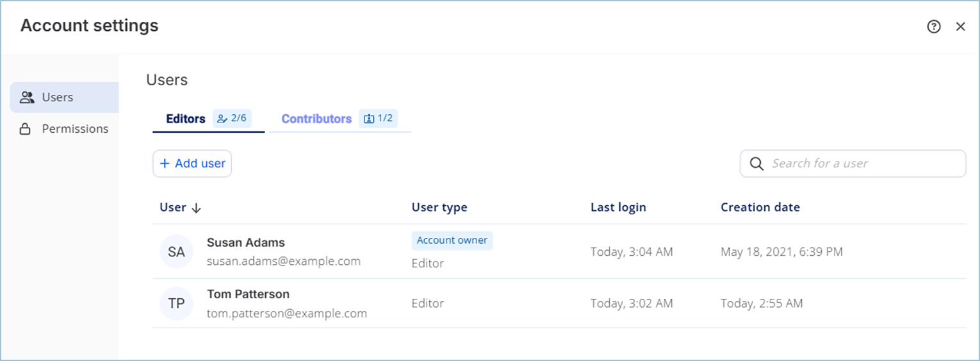Toggle sort arrow on User column
The height and width of the screenshot is (361, 980).
[x=197, y=208]
